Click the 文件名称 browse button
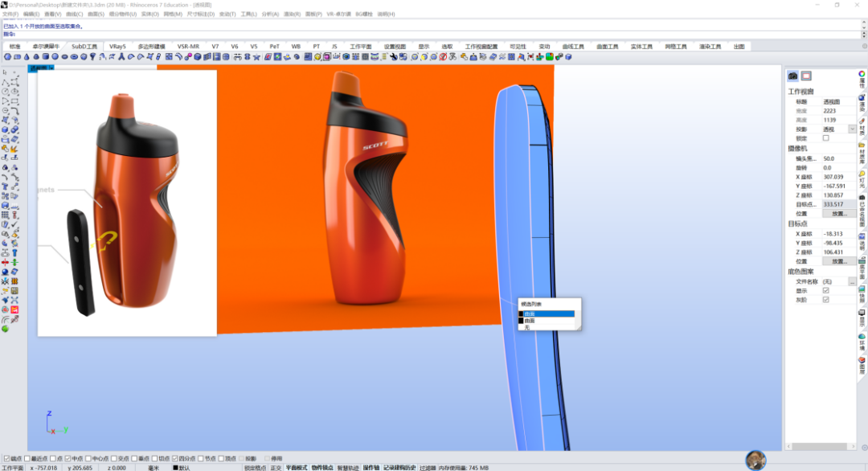 pos(852,281)
